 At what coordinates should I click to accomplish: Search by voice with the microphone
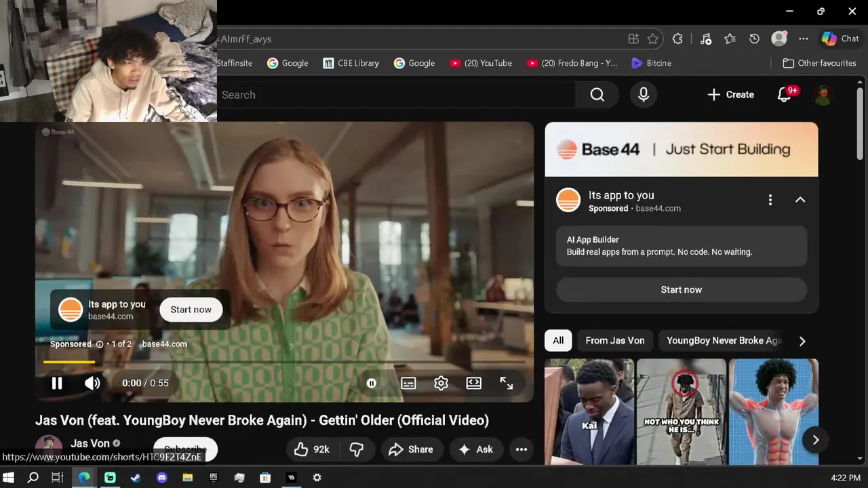point(644,95)
